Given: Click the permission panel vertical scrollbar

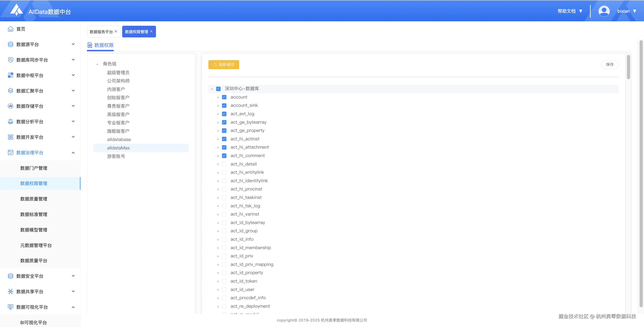Looking at the screenshot, I should tap(628, 67).
